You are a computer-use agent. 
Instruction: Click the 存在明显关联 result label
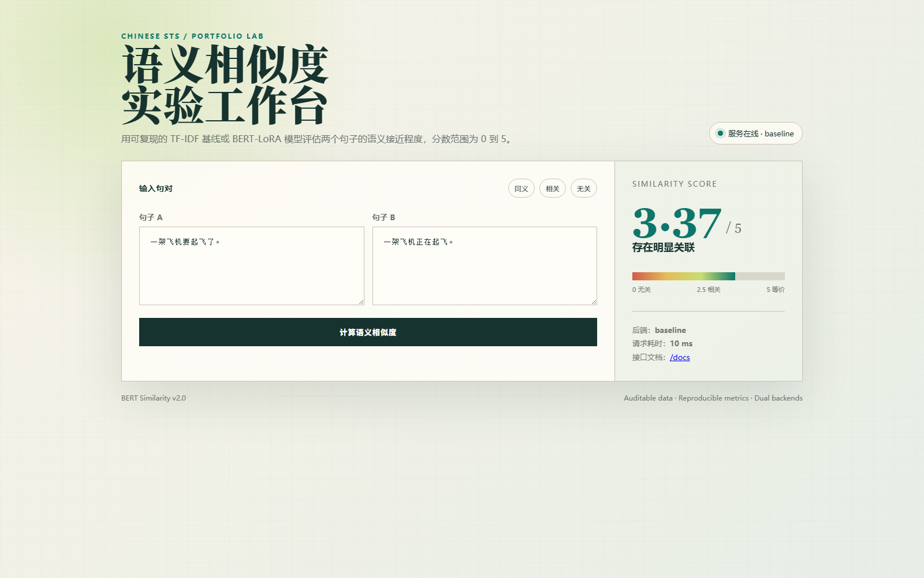[x=663, y=247]
